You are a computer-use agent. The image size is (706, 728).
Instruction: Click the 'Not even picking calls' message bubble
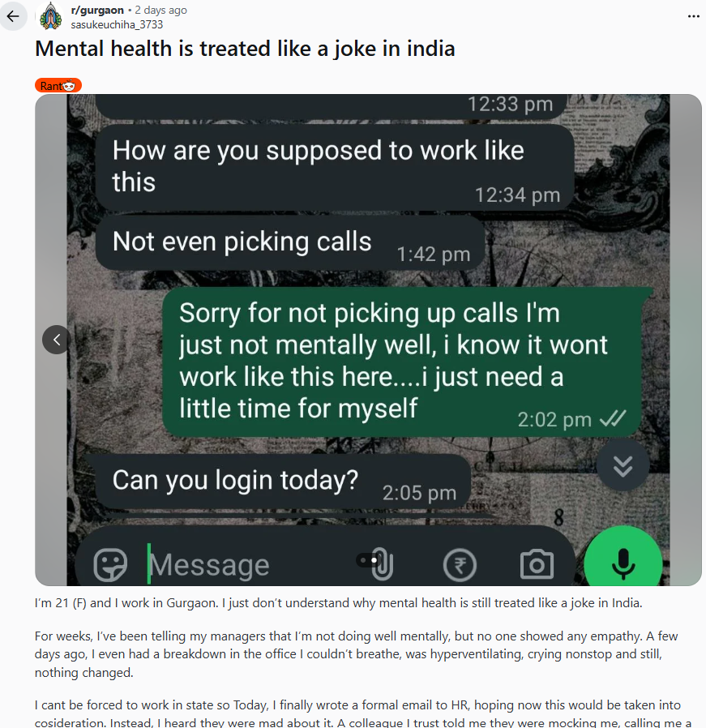[290, 243]
